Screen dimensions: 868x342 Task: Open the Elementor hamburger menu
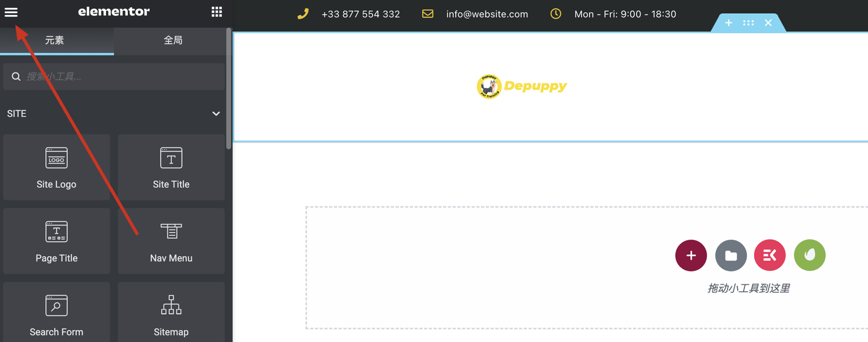pyautogui.click(x=11, y=12)
